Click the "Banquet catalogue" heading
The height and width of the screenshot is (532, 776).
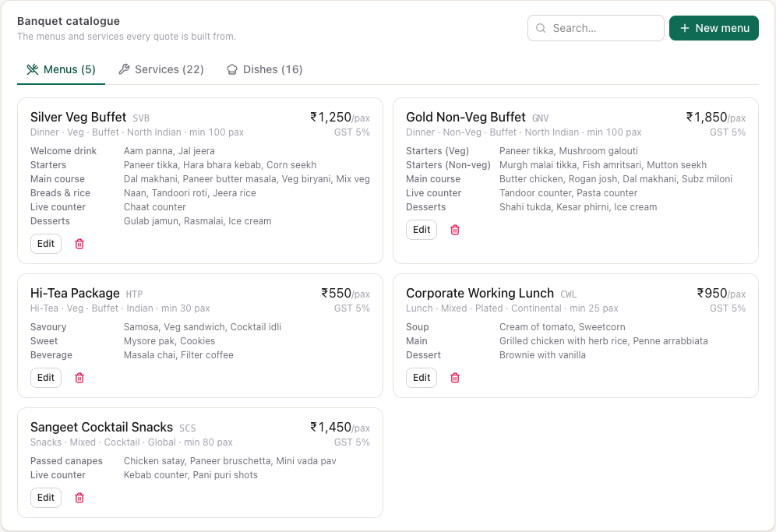click(69, 21)
